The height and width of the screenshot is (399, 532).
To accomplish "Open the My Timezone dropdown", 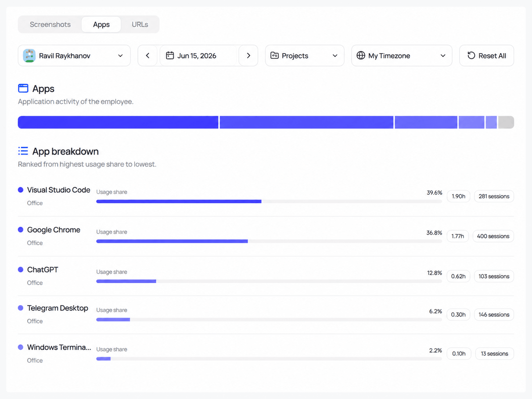I will click(x=402, y=55).
